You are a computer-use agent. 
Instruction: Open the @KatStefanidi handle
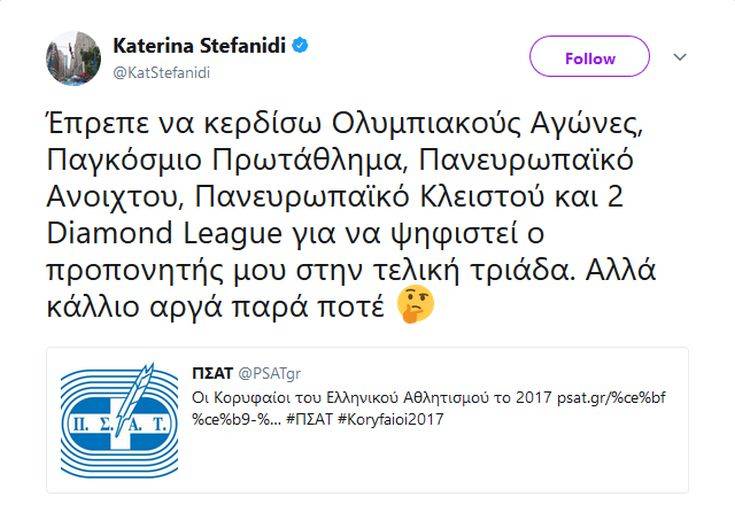(161, 72)
